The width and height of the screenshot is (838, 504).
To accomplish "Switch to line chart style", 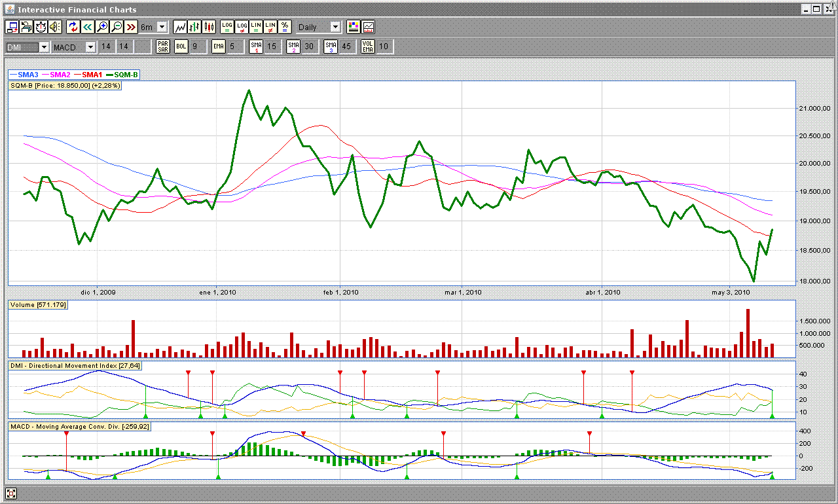I will [x=179, y=27].
